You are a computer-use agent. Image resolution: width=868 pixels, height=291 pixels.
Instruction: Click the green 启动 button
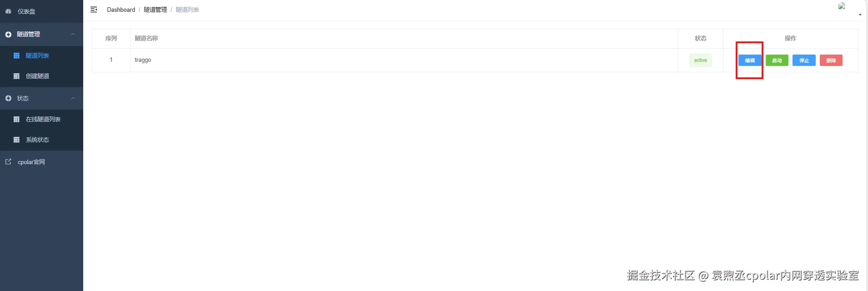click(x=777, y=60)
